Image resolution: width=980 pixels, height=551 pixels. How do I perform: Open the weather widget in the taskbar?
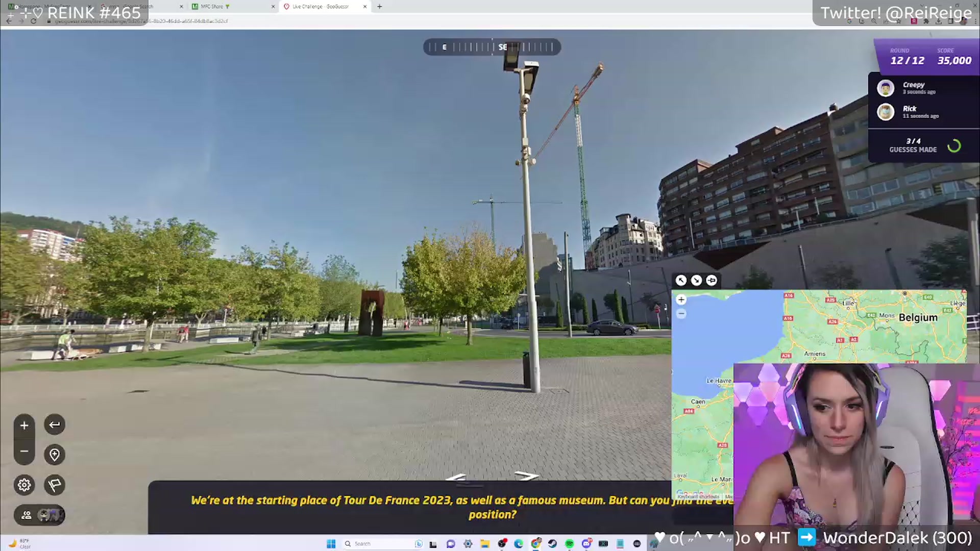click(x=19, y=544)
